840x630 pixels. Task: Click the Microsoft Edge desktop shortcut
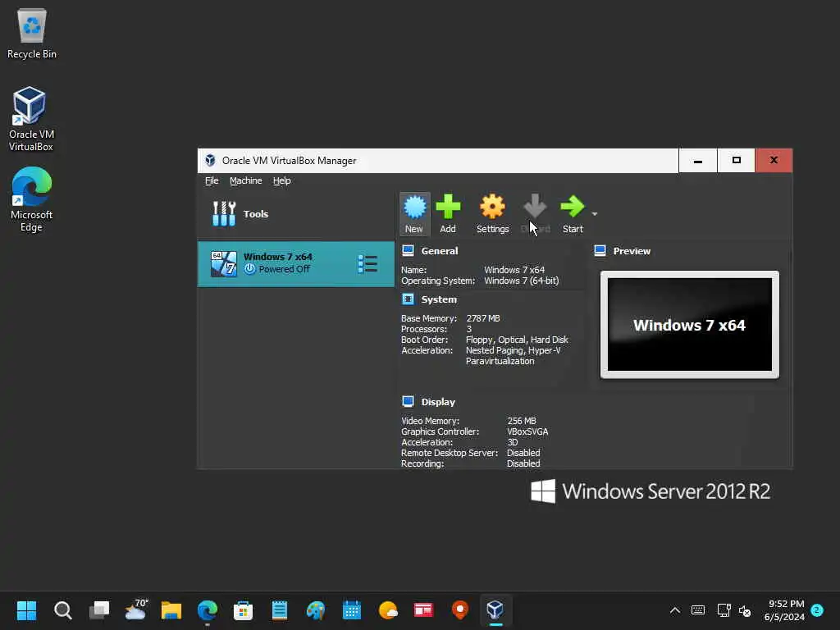31,199
